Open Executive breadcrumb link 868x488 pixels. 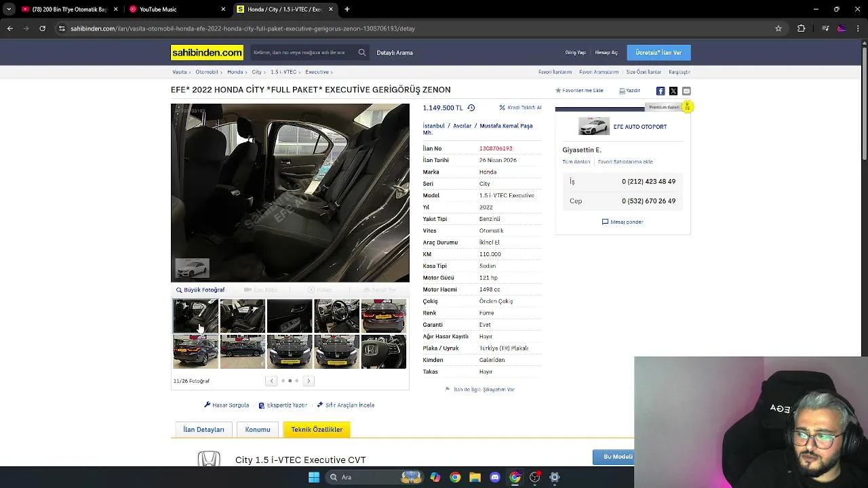point(317,72)
